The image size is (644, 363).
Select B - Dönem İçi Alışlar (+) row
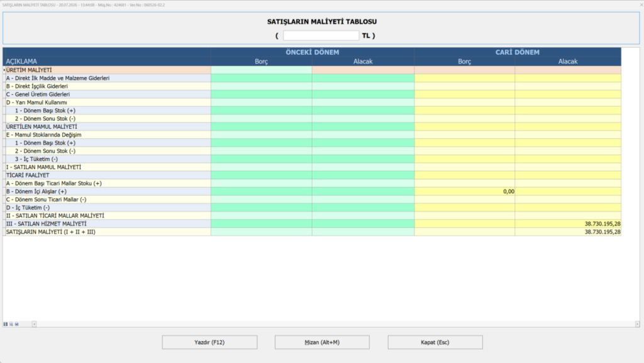(x=312, y=191)
